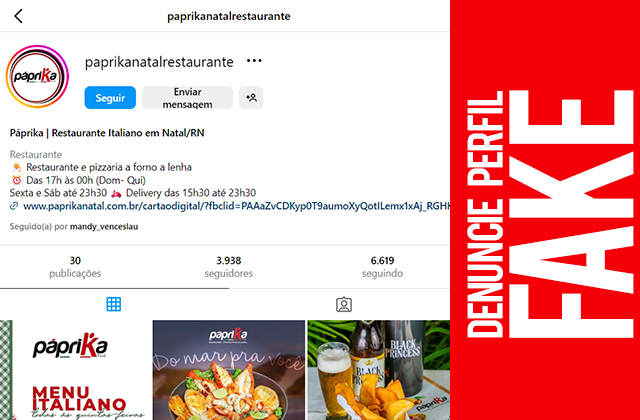Viewport: 640px width, 420px height.
Task: Click the red Denuncie Perfil Fake banner
Action: [545, 210]
